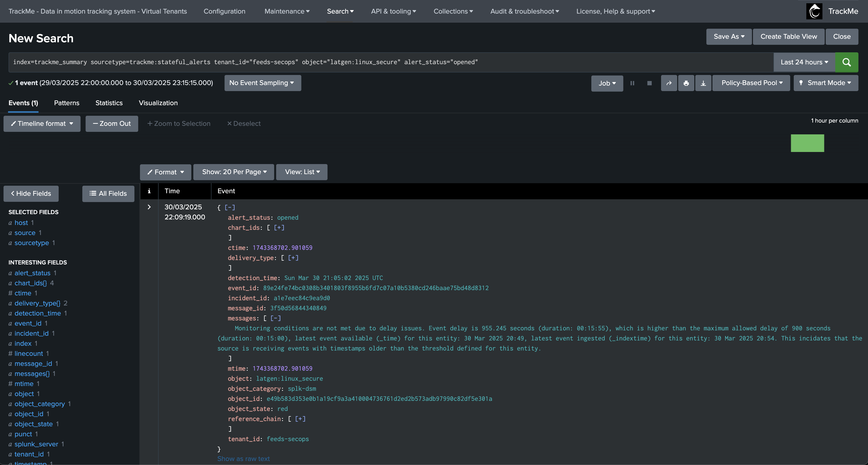Expand chart_ids array [+]
Screen dimensions: 868x465
[x=279, y=228]
